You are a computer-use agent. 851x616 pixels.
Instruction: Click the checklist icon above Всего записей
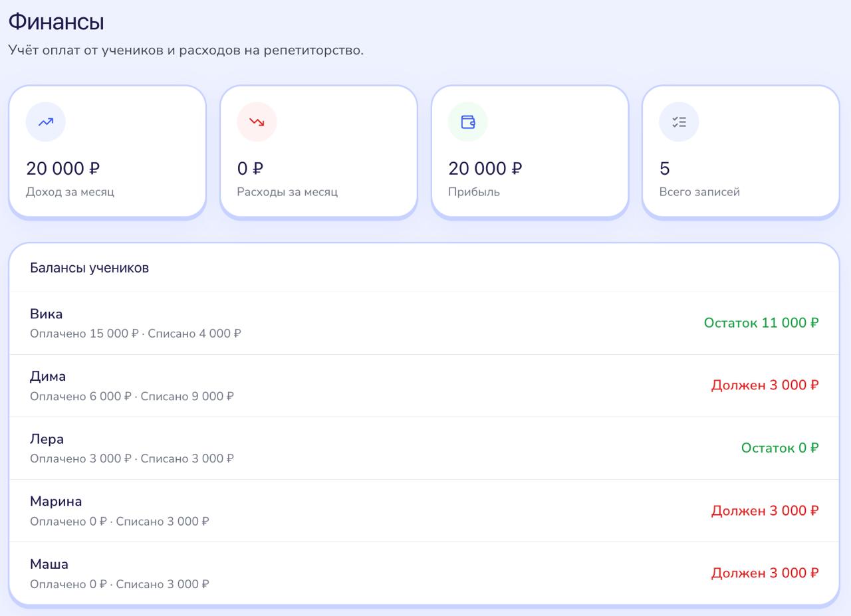pyautogui.click(x=679, y=122)
